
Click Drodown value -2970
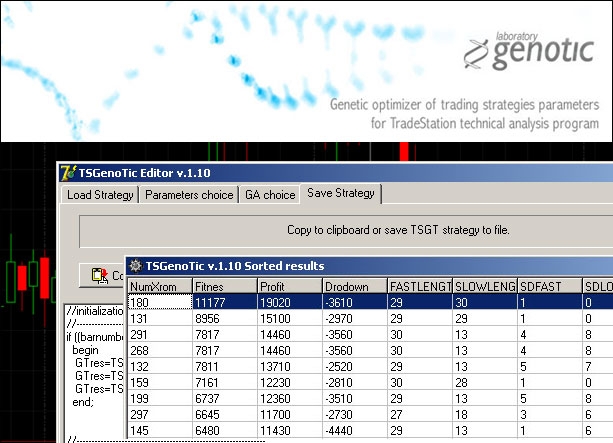pyautogui.click(x=339, y=319)
